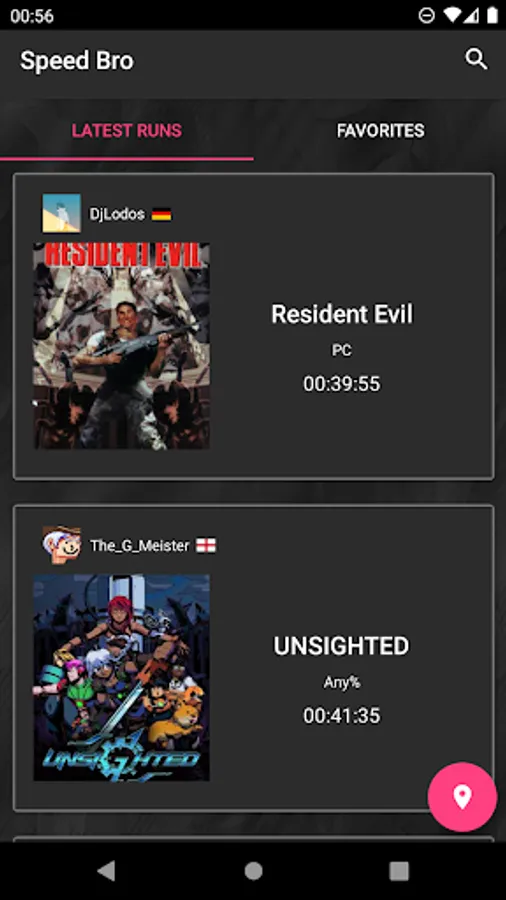Tap the German flag next to DjLodos
Viewport: 506px width, 900px height.
click(162, 215)
